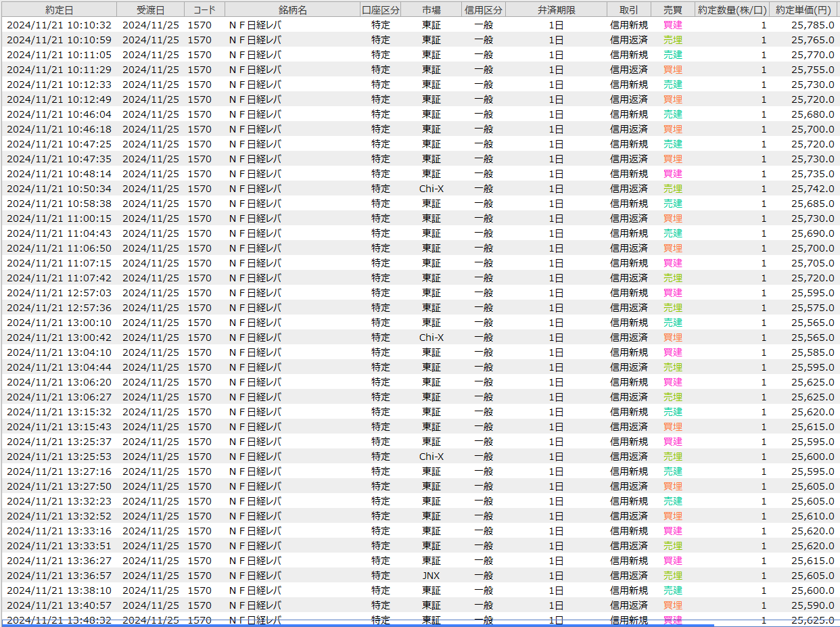Click the 約定単価(円) column header
The image size is (840, 627).
803,10
